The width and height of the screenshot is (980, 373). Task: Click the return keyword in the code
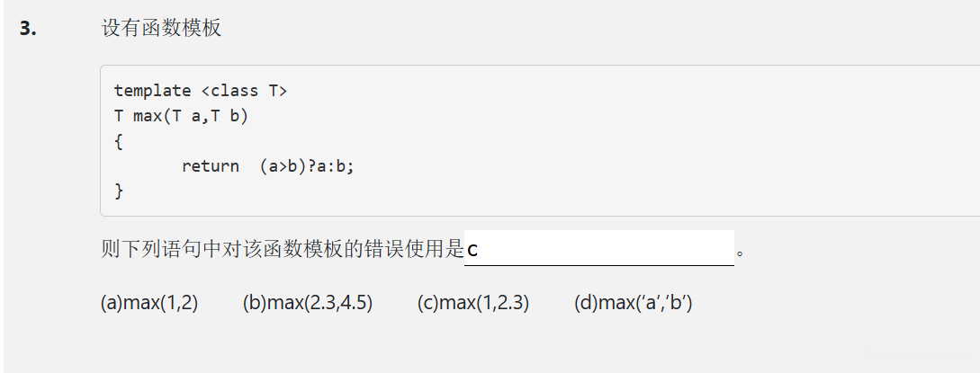pyautogui.click(x=210, y=166)
